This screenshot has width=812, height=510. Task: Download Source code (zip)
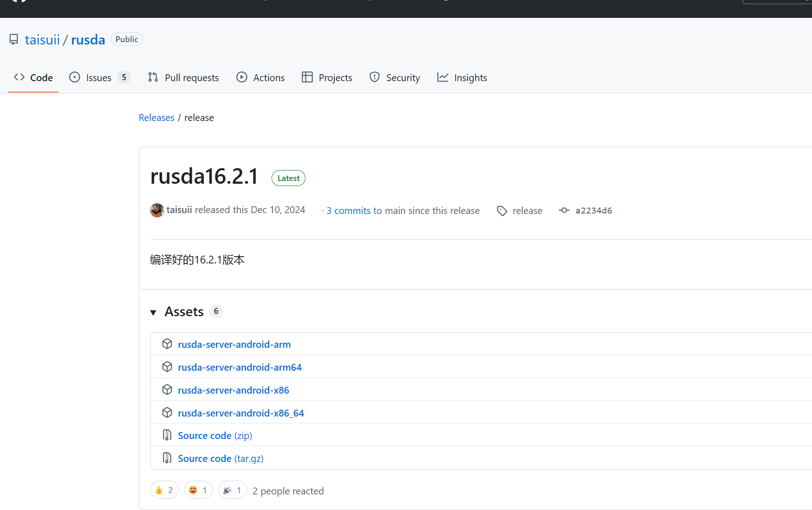[x=215, y=436]
